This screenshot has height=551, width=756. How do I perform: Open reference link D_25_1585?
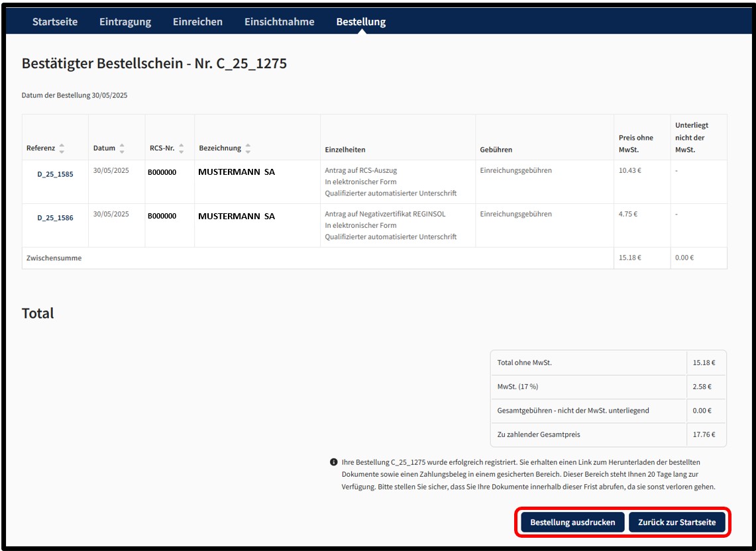[x=56, y=174]
